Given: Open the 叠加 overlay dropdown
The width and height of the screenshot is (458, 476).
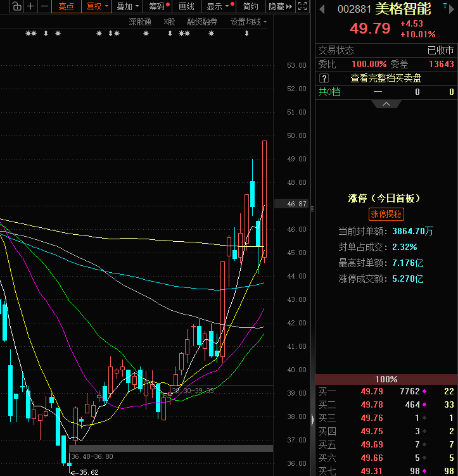Looking at the screenshot, I should tap(127, 6).
